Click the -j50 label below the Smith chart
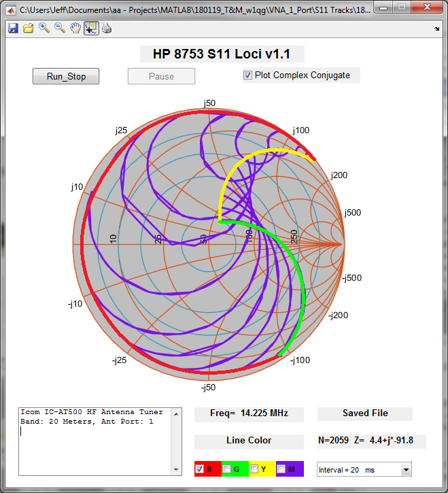 [209, 388]
